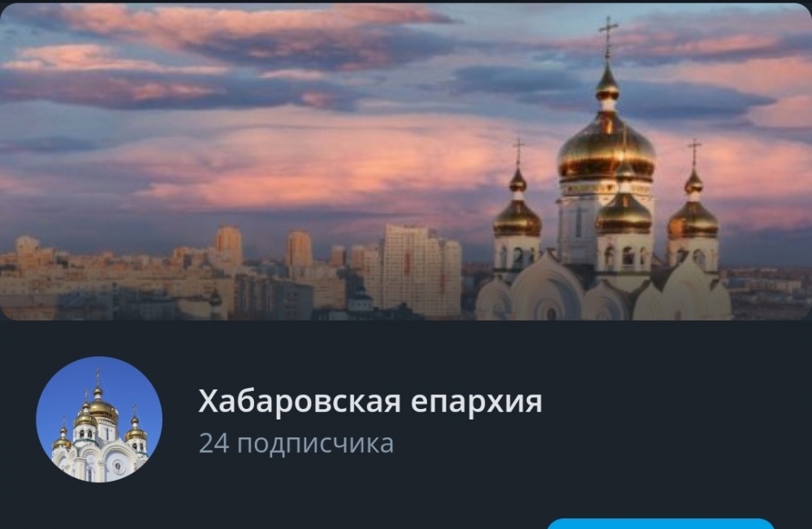Open the 24 подписчика subscriber count

click(x=296, y=444)
